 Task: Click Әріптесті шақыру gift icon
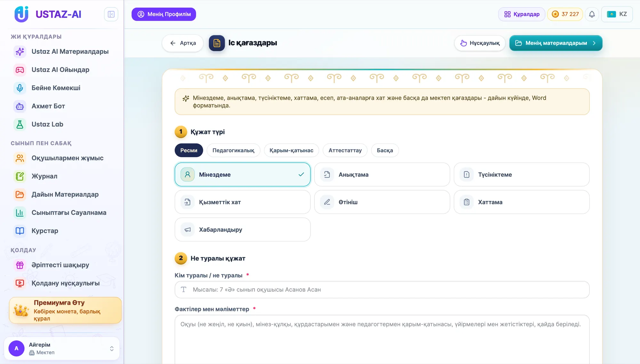pos(20,265)
